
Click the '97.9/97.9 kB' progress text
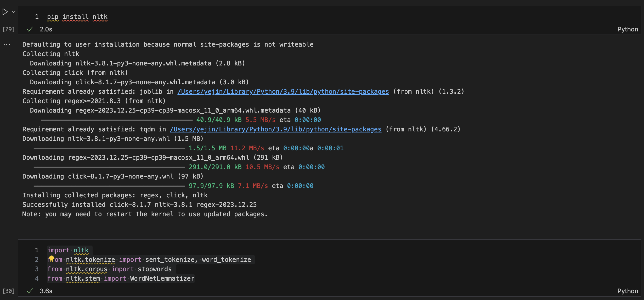pyautogui.click(x=211, y=186)
